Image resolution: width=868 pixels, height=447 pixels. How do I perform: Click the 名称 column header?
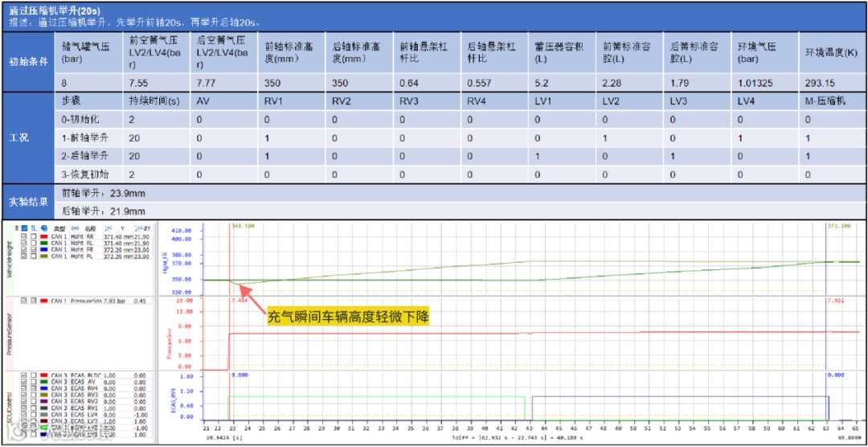tap(91, 228)
